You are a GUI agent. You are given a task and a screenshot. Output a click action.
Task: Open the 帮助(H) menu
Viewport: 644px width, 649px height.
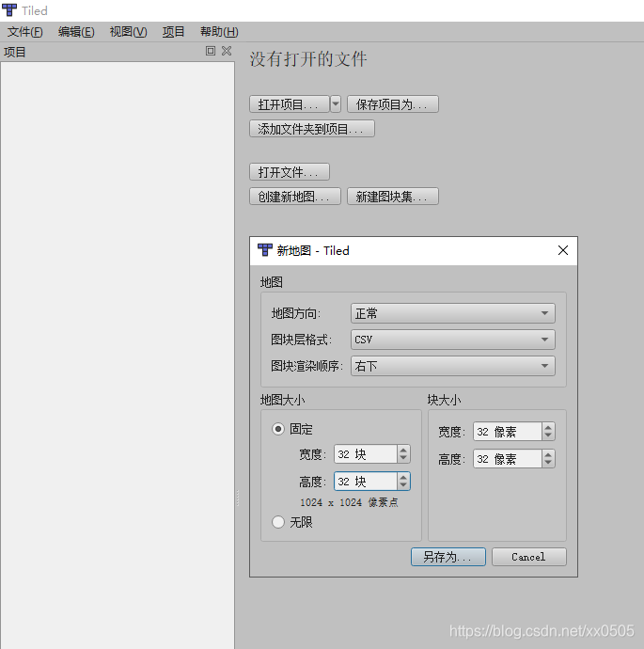point(219,32)
